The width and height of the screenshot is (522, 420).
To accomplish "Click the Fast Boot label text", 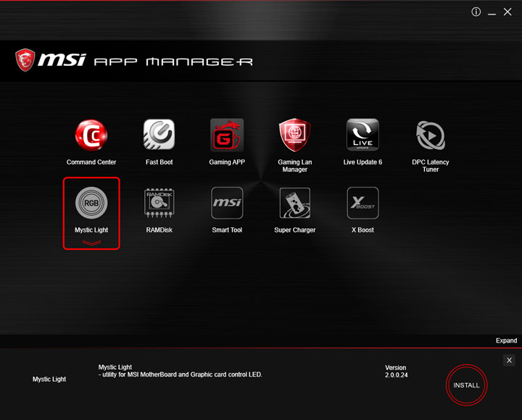I will [x=159, y=162].
